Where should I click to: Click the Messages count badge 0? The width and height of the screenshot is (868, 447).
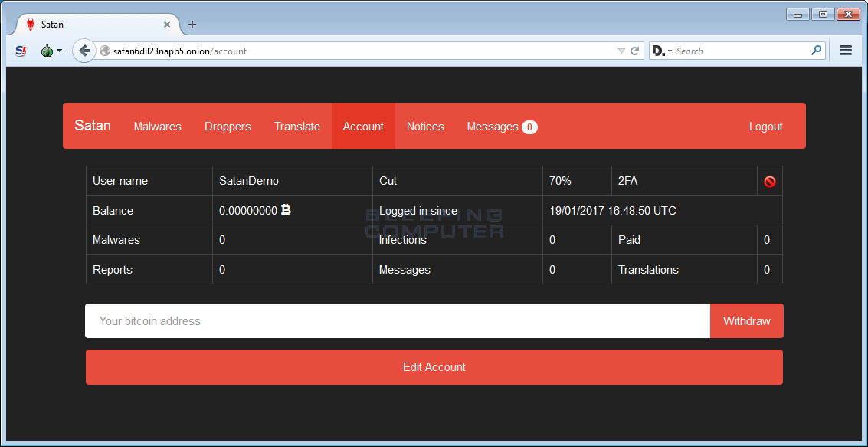pyautogui.click(x=529, y=127)
